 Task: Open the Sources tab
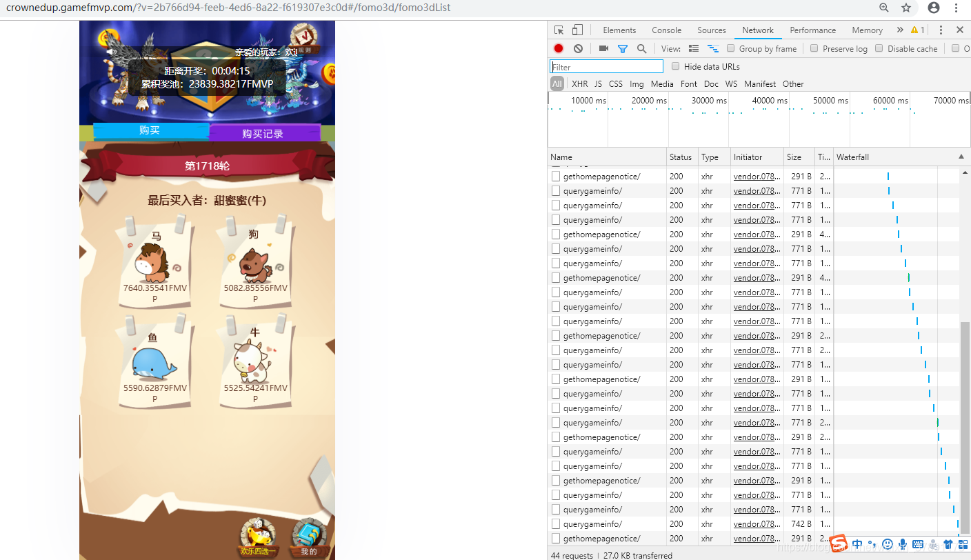[712, 30]
